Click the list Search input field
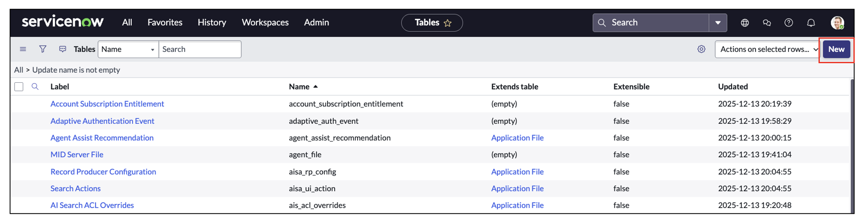 [200, 49]
